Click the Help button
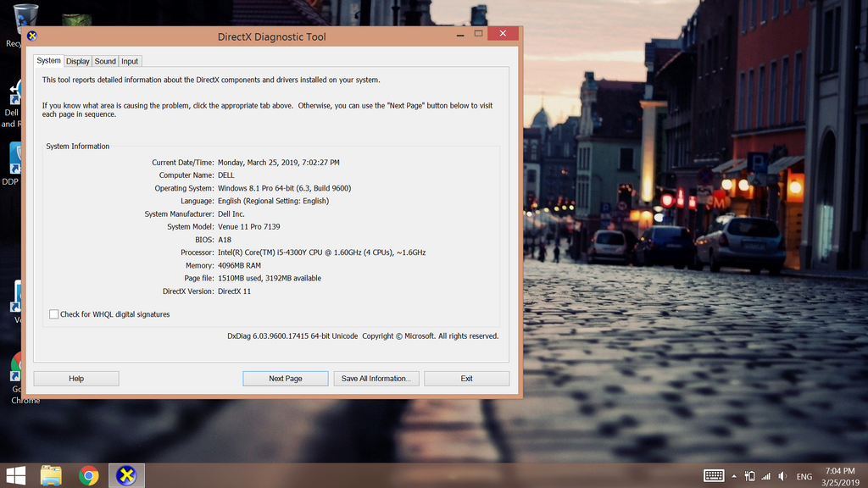This screenshot has height=488, width=868. point(76,379)
